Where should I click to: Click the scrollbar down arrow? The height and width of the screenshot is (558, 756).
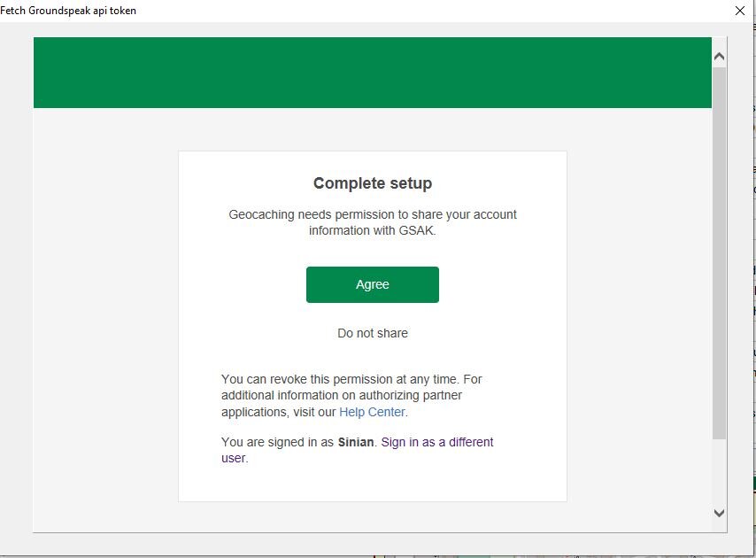tap(719, 513)
